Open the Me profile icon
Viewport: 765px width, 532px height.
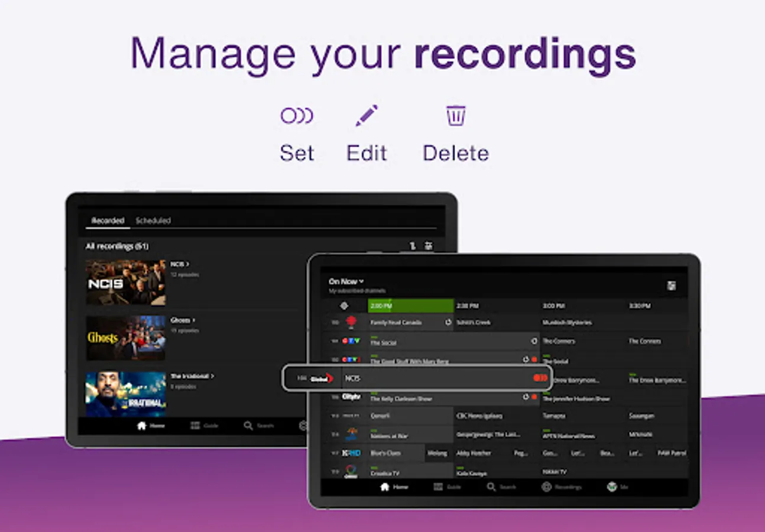pyautogui.click(x=611, y=486)
